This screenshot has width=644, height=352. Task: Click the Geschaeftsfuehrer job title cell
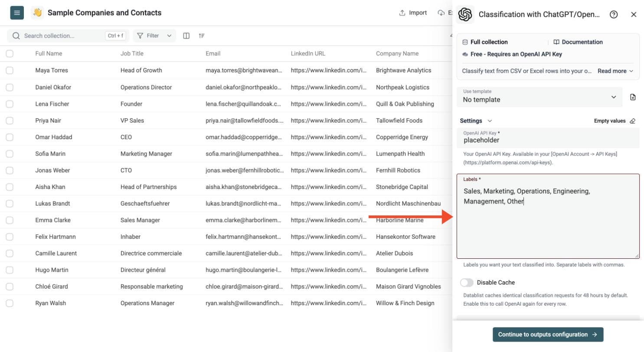[x=145, y=204]
